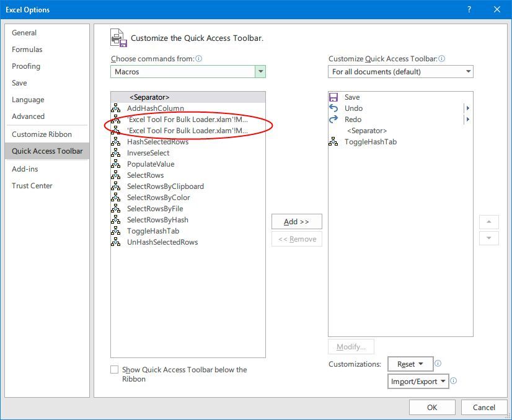
Task: Select the HashSelectedRows macro entry
Action: click(x=188, y=142)
